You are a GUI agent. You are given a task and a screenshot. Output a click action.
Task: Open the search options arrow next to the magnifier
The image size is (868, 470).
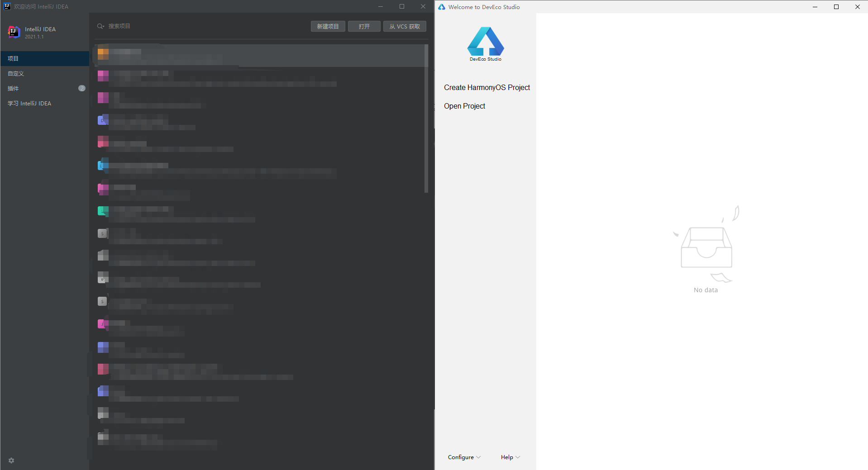tap(103, 27)
